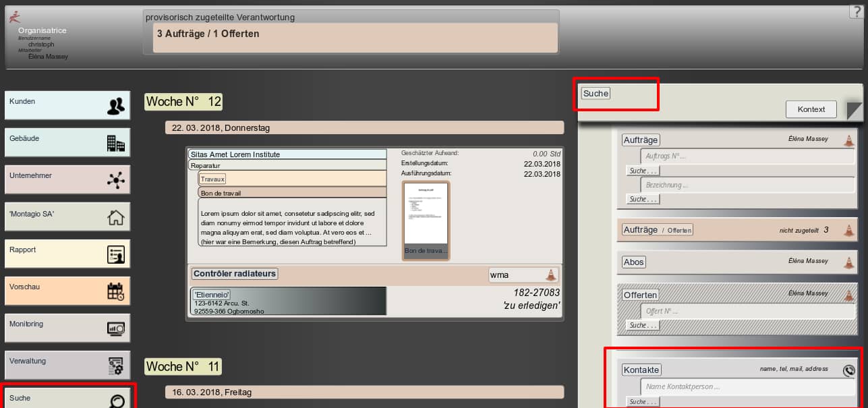868x408 pixels.
Task: Click the Monitoring screen icon
Action: [116, 328]
